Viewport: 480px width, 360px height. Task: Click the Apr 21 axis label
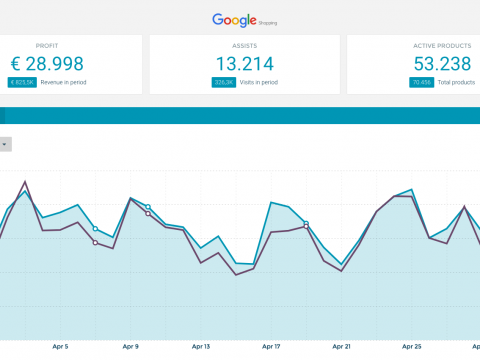341,347
